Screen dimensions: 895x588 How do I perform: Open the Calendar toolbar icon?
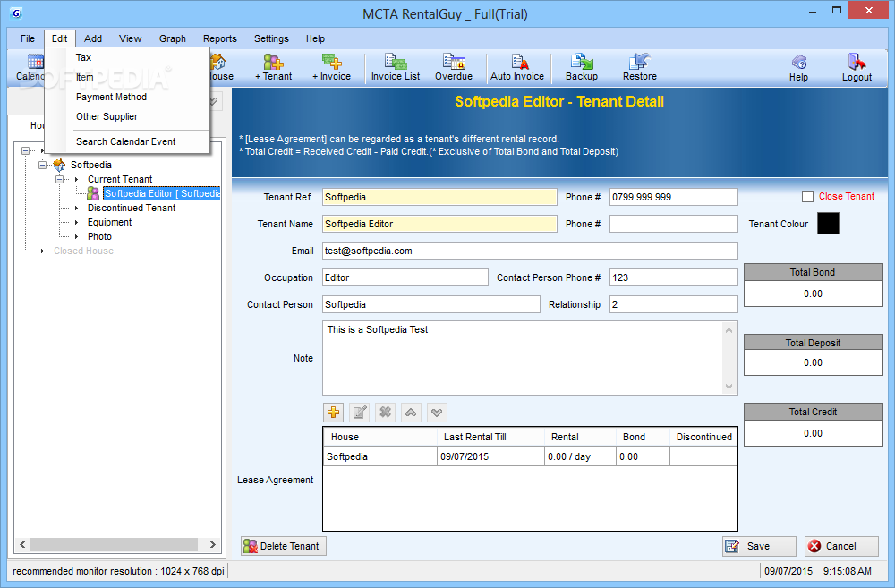coord(30,67)
